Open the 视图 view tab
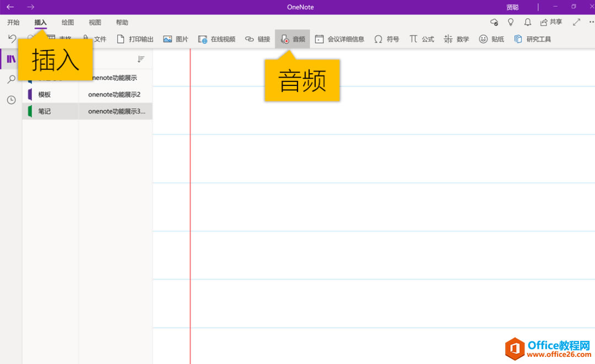This screenshot has width=595, height=364. (x=94, y=22)
